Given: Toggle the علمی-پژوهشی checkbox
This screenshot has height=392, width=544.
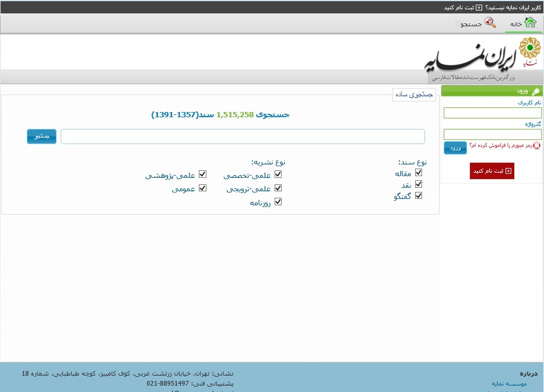Looking at the screenshot, I should (202, 174).
